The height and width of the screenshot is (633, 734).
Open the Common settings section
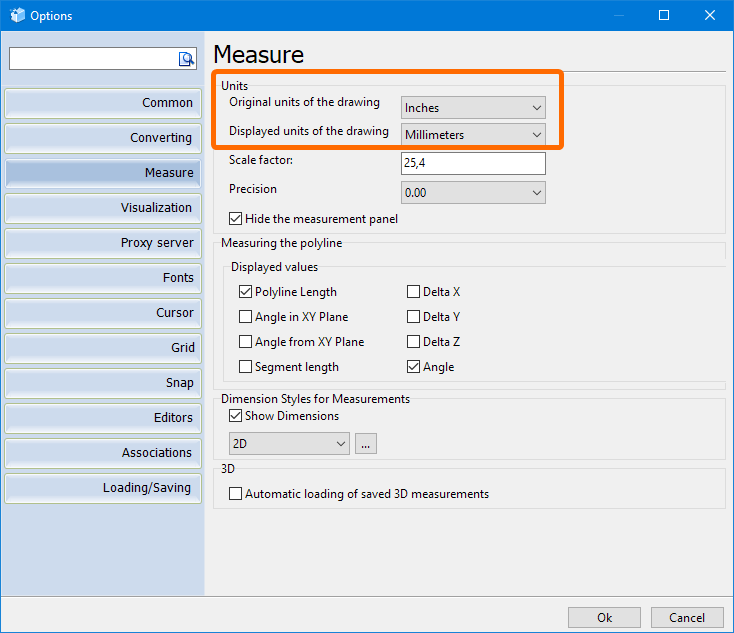[103, 103]
